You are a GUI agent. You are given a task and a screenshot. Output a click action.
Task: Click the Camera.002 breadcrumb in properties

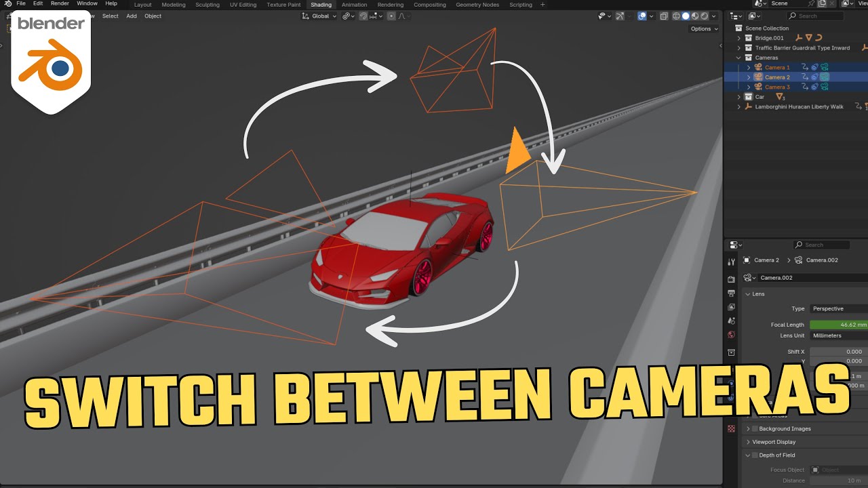[816, 260]
